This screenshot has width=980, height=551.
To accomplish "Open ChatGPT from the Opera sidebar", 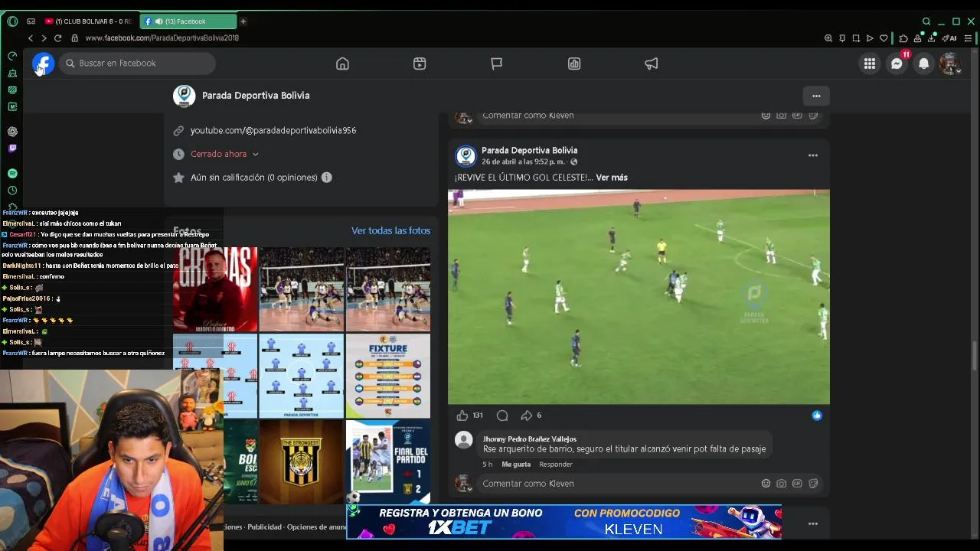I will click(x=12, y=132).
